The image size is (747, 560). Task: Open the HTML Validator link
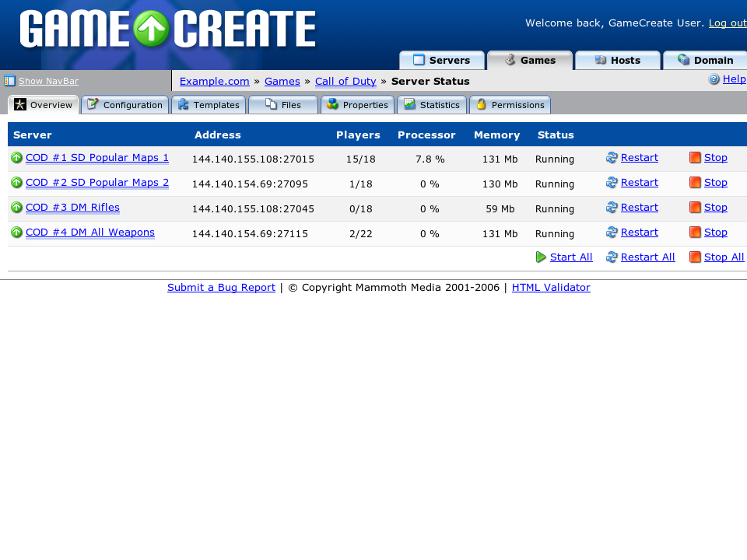(551, 288)
